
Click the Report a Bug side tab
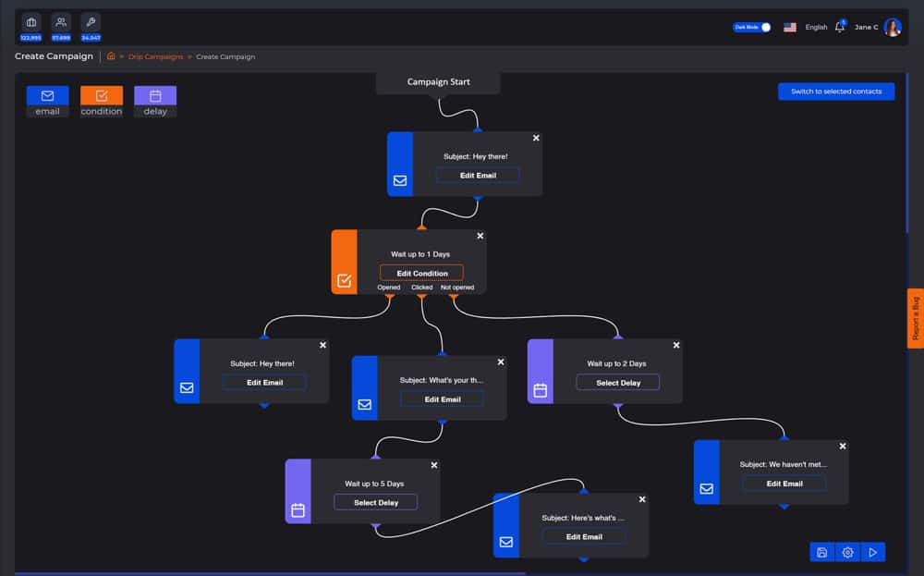point(915,319)
